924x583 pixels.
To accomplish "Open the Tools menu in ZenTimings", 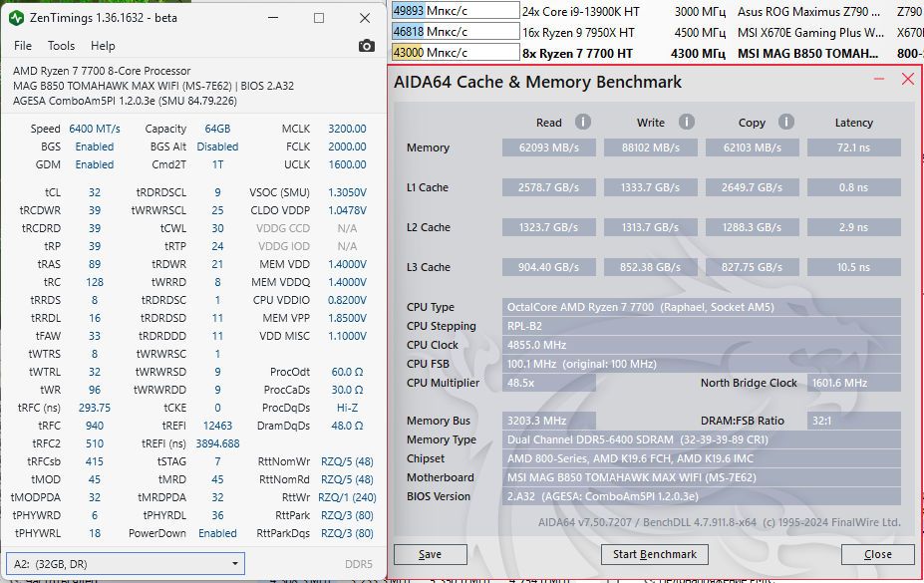I will coord(61,46).
